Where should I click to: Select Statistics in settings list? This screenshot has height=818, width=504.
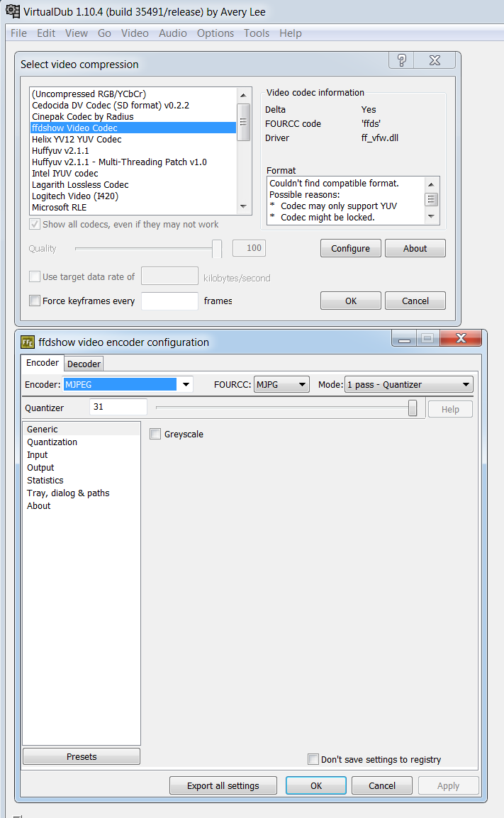[x=82, y=480]
